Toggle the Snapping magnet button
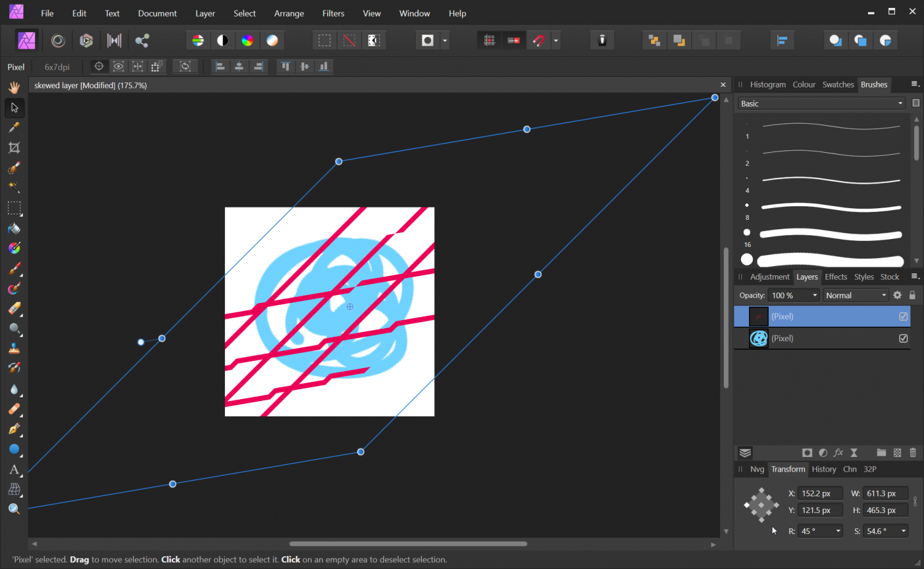The width and height of the screenshot is (924, 569). coord(539,41)
